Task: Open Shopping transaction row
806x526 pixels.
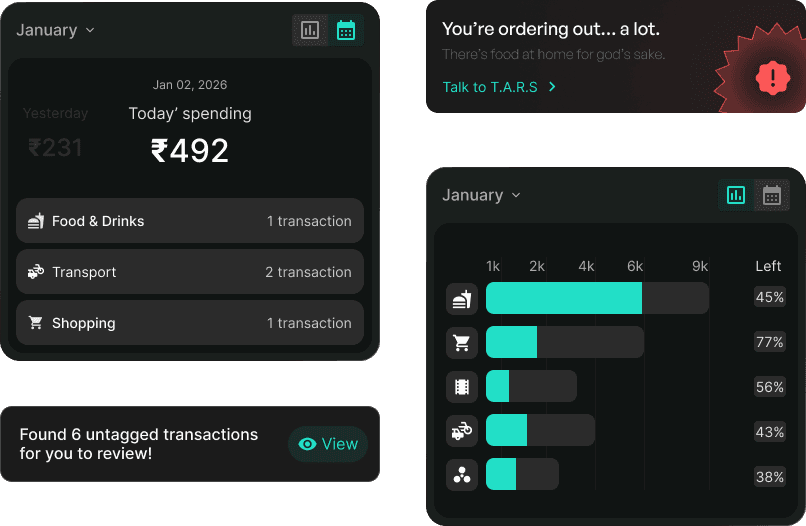Action: (x=190, y=323)
